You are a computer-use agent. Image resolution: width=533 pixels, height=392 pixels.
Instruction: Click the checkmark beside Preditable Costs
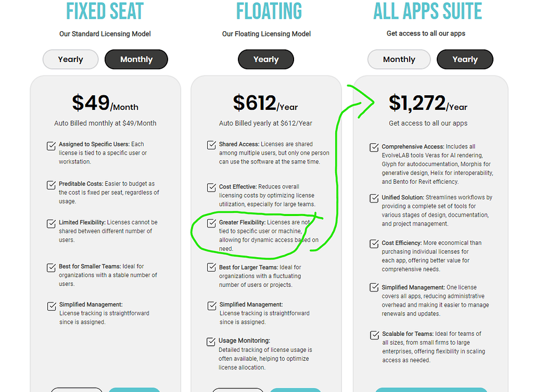(x=51, y=186)
